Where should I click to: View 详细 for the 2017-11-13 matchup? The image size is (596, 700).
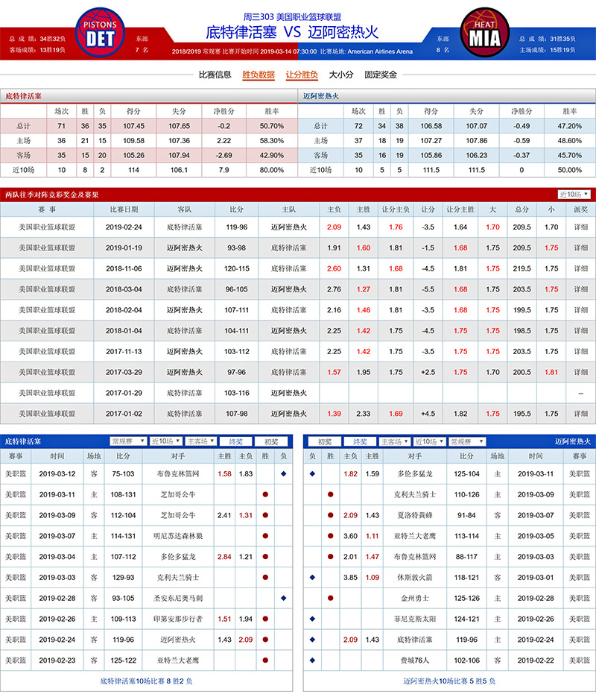click(581, 351)
